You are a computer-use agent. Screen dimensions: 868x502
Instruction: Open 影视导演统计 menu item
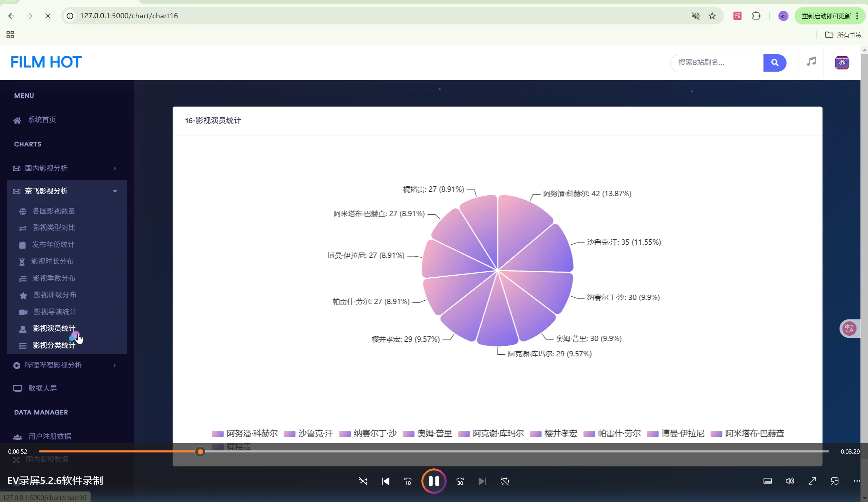pos(55,312)
